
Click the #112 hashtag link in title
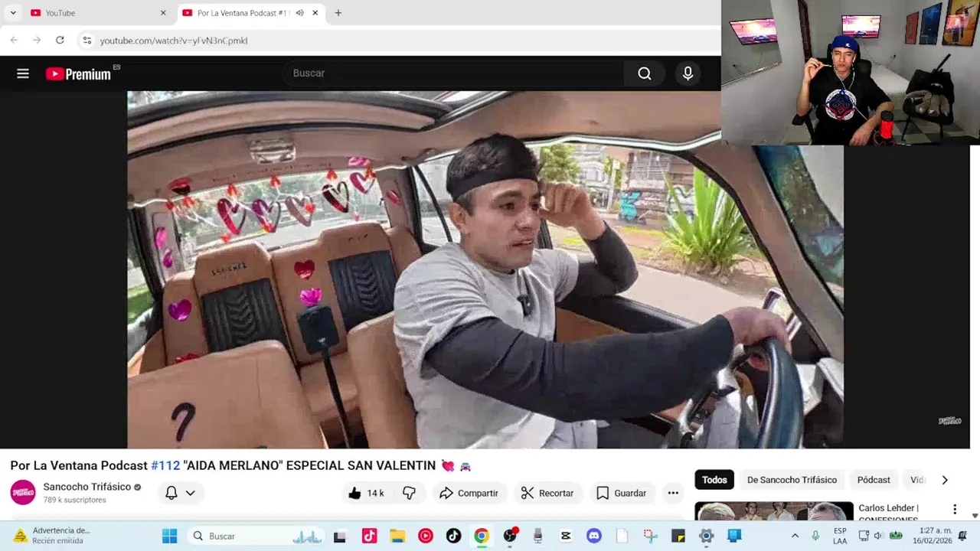pyautogui.click(x=165, y=465)
